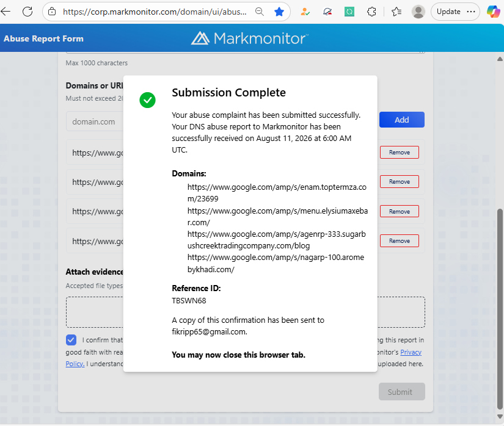View site information lock icon
504x426 pixels.
[52, 12]
